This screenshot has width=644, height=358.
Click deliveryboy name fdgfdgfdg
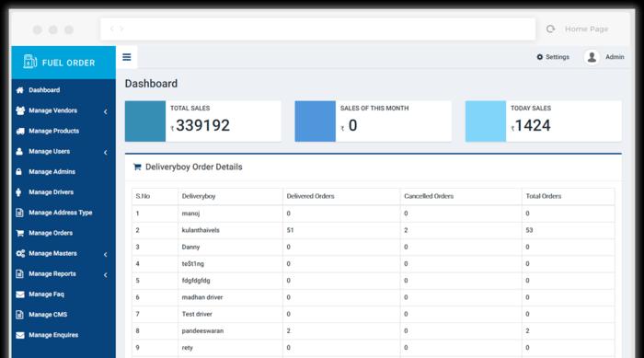[196, 281]
